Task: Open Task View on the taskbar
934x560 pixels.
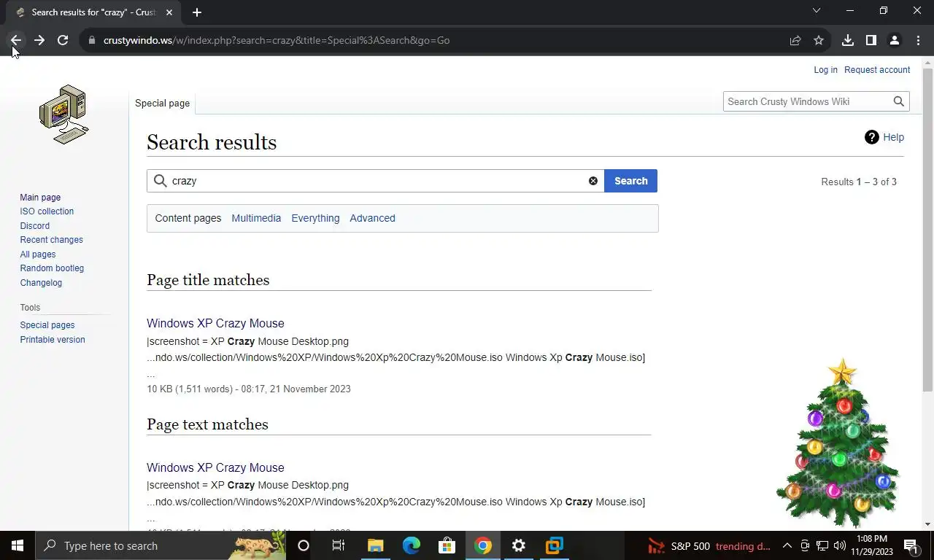Action: click(339, 545)
